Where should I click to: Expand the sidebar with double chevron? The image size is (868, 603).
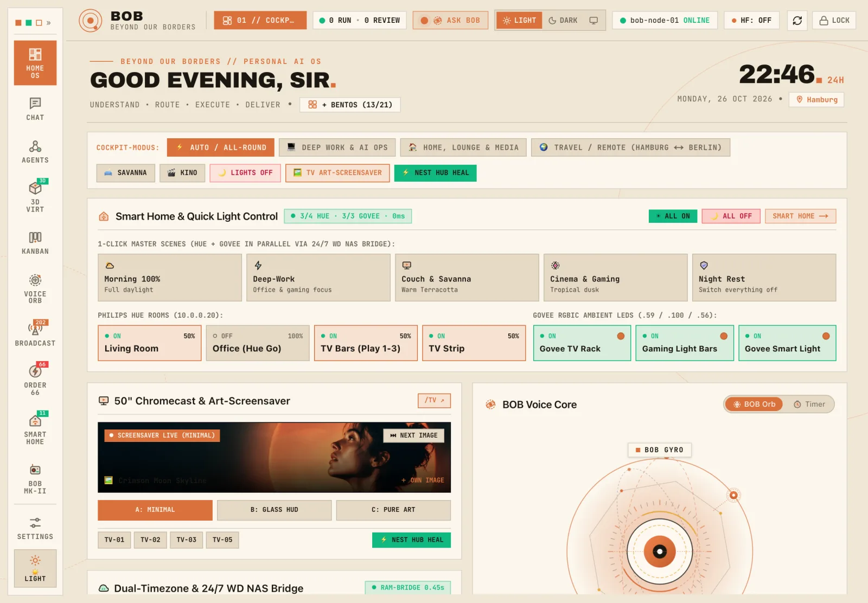point(49,23)
